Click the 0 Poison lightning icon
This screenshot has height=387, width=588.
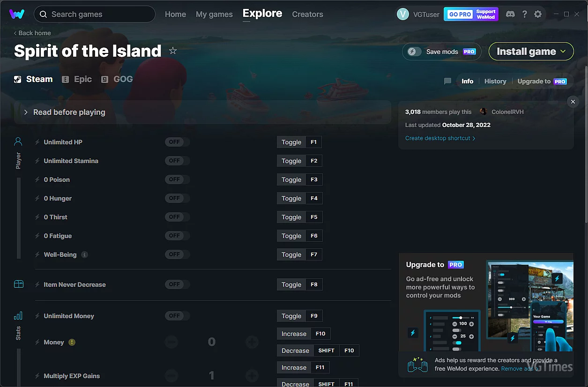click(x=37, y=179)
